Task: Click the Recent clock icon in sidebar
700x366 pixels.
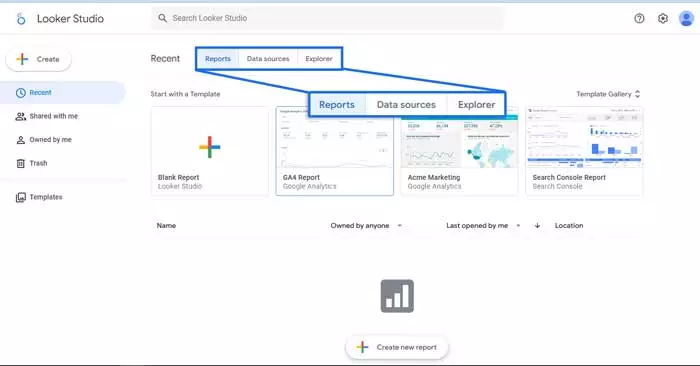Action: point(21,93)
